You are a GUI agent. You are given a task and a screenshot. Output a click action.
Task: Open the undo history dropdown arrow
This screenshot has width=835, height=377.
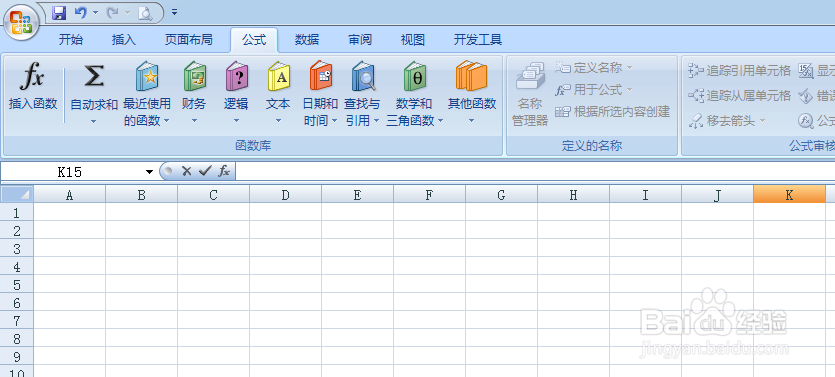pyautogui.click(x=95, y=12)
